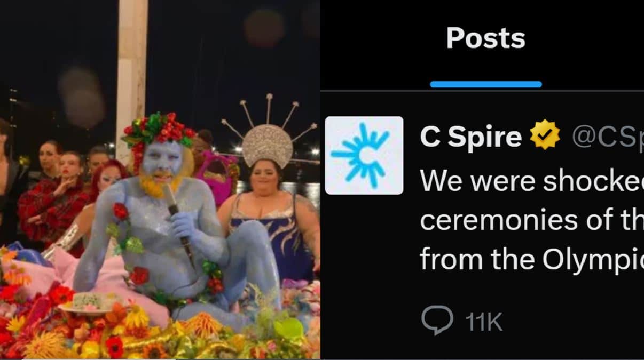The image size is (644, 360).
Task: Click the 'from the Olympic' text line
Action: [532, 260]
